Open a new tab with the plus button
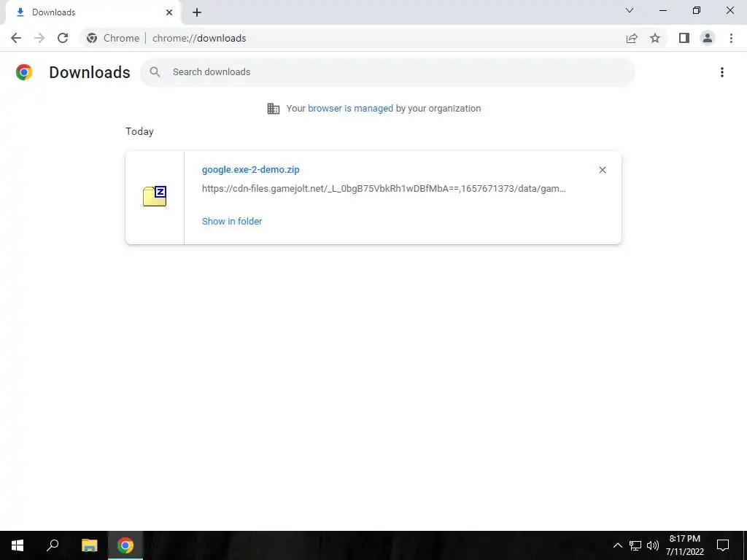The height and width of the screenshot is (560, 747). (x=197, y=12)
